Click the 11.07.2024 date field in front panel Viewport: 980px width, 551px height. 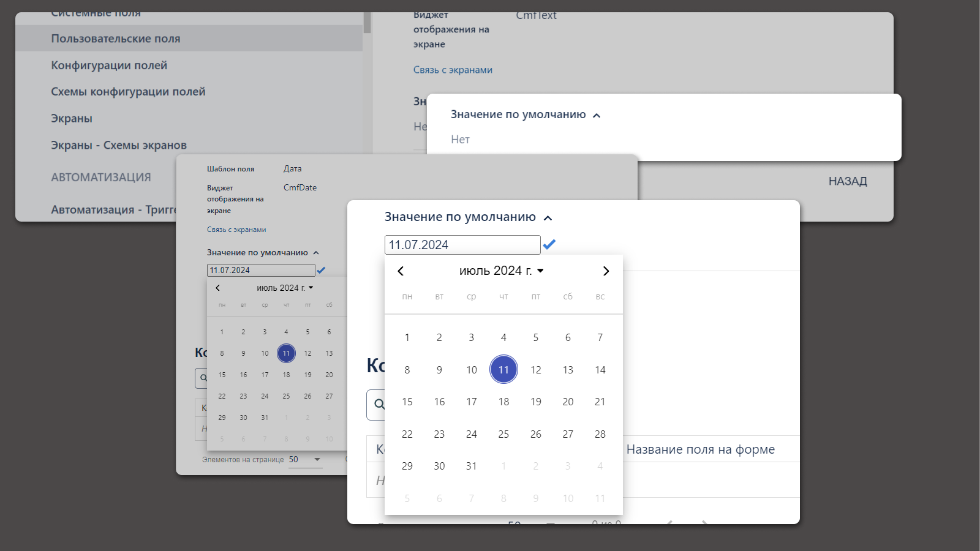462,245
